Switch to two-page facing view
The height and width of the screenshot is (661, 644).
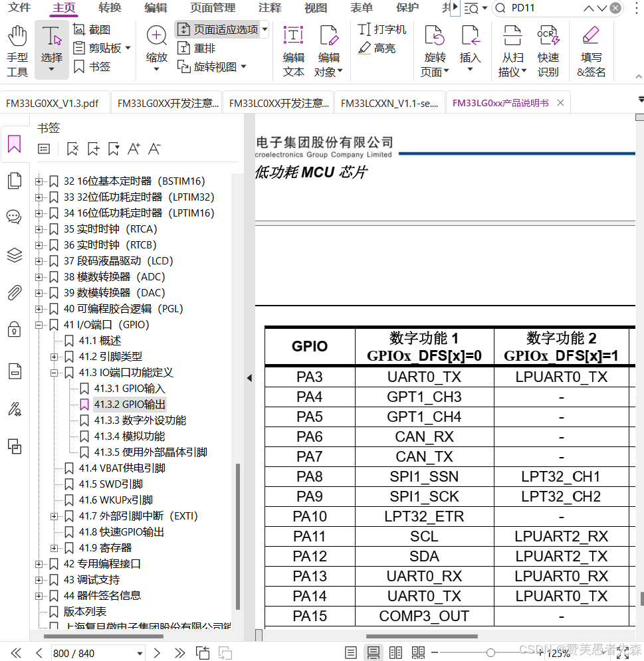[x=395, y=652]
